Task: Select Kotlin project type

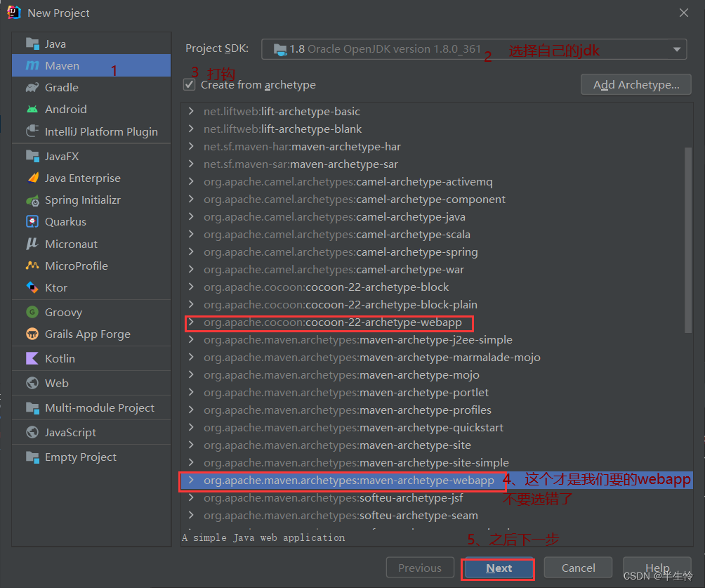Action: coord(91,358)
